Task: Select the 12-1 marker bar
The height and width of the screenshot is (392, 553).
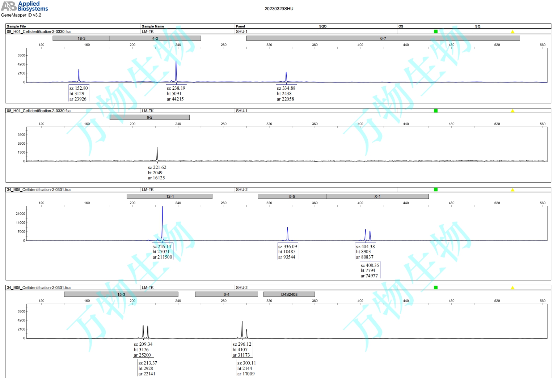Action: (169, 196)
